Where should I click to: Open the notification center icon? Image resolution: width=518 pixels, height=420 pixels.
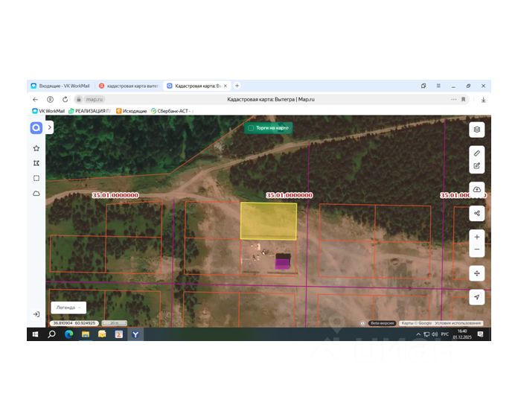click(x=481, y=334)
